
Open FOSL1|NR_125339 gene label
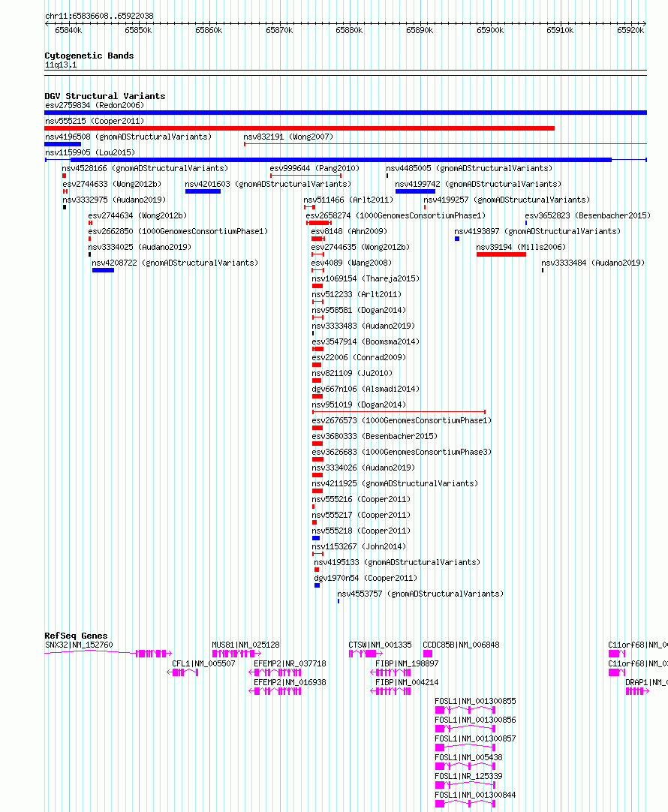tap(468, 776)
